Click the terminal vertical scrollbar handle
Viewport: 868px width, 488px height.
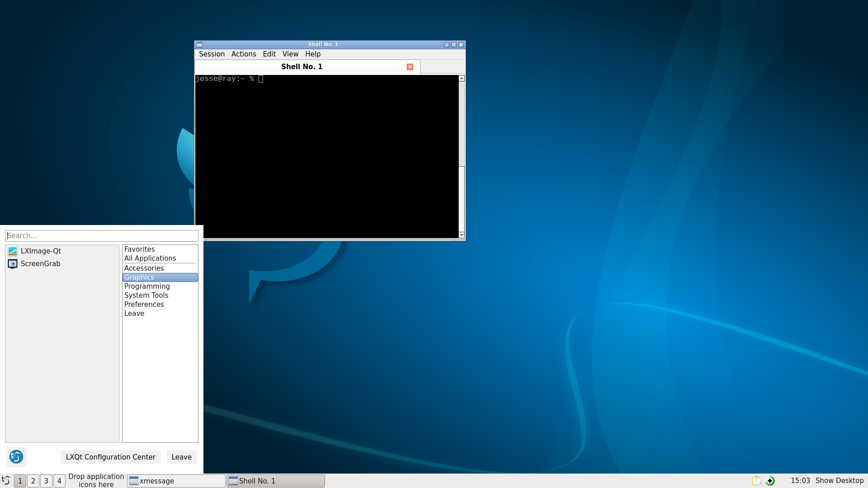[x=462, y=199]
